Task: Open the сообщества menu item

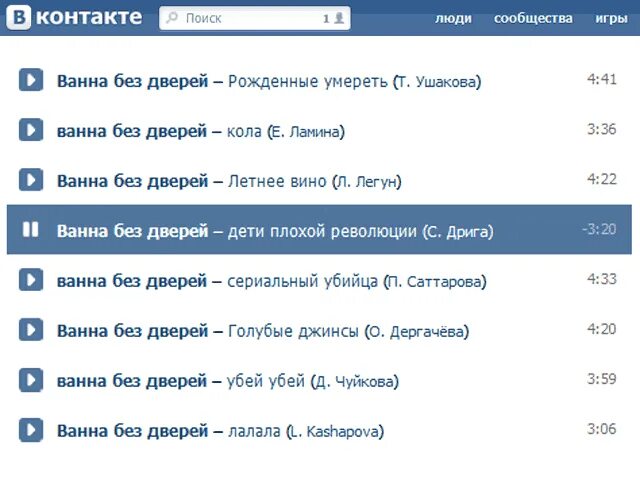Action: (x=533, y=18)
